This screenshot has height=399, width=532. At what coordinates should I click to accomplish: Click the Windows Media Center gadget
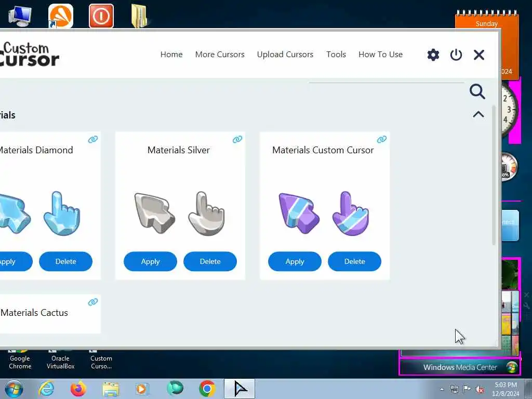[x=460, y=367]
